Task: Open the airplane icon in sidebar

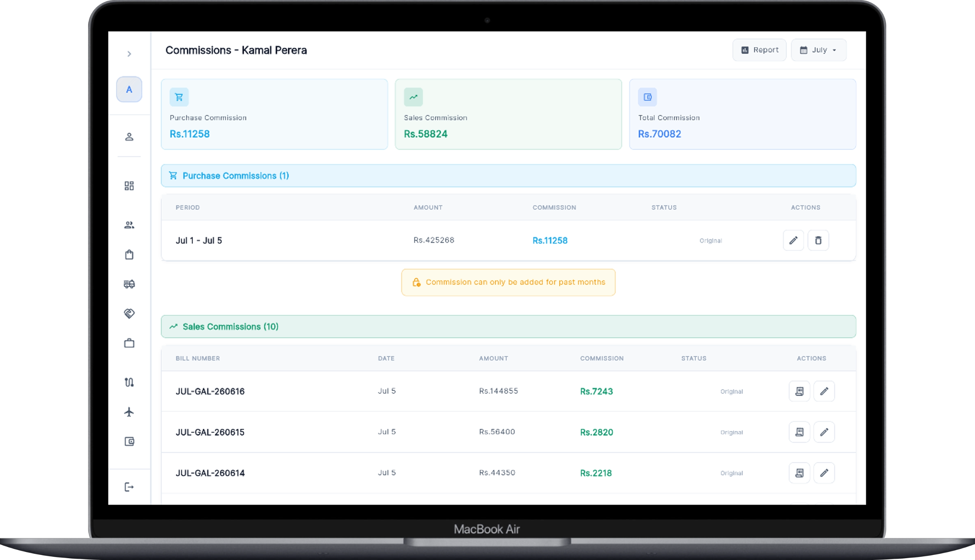Action: (129, 412)
